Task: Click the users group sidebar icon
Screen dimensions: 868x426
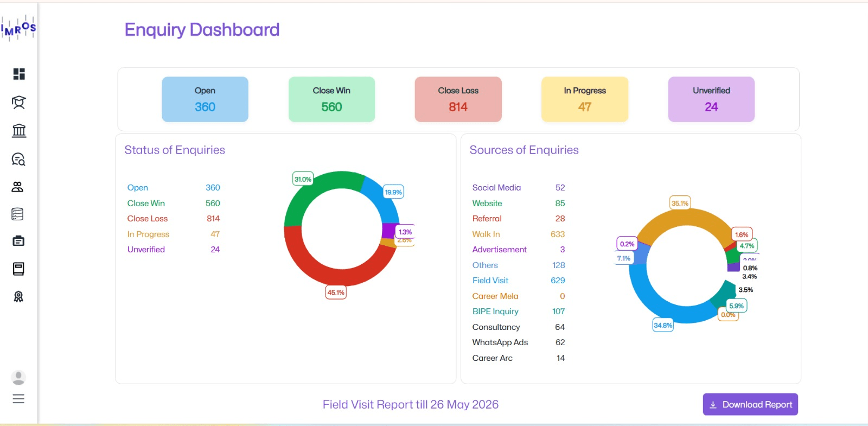Action: click(18, 187)
